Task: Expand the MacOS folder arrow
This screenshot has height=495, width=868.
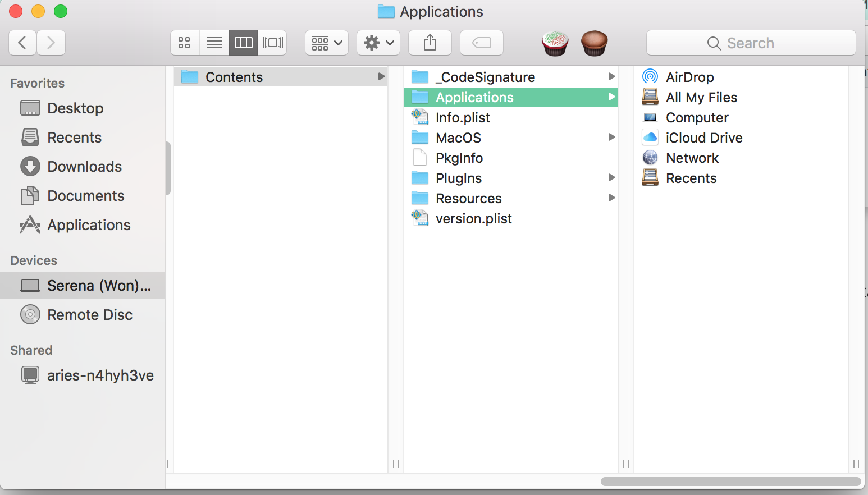Action: coord(611,137)
